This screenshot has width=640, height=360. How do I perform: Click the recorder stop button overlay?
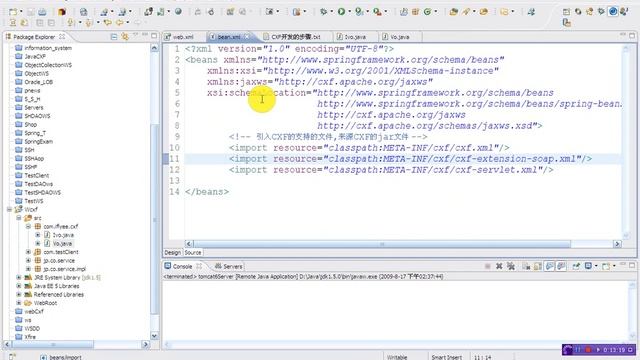pyautogui.click(x=588, y=350)
